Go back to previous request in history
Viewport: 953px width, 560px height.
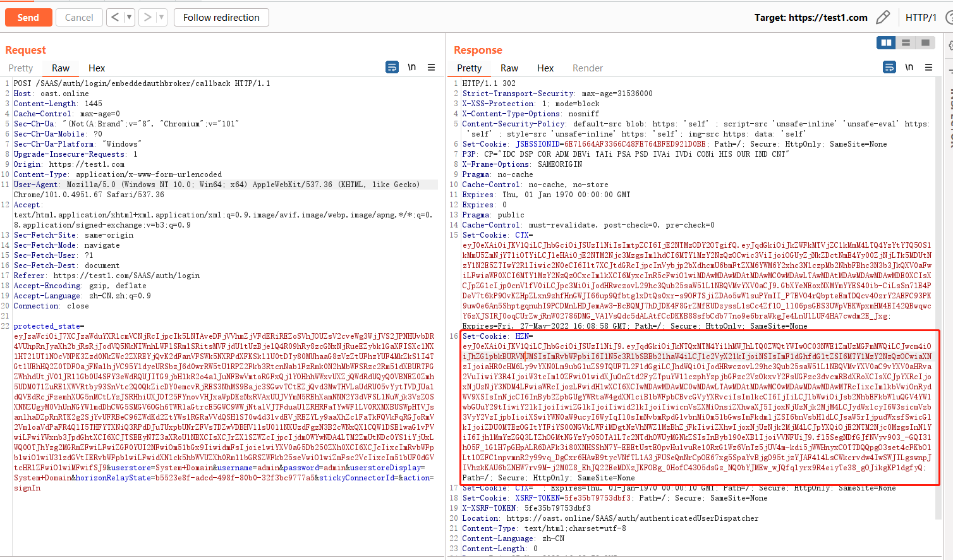[114, 17]
